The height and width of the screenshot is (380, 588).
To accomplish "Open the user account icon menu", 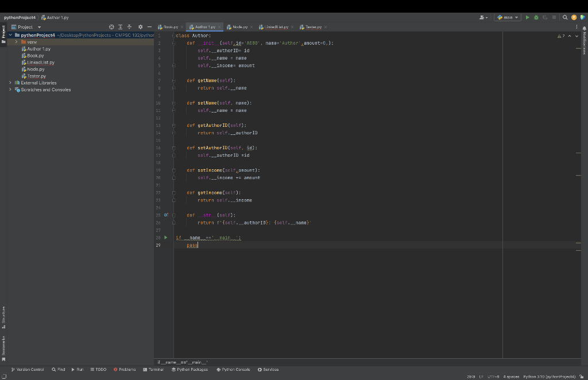I will pyautogui.click(x=483, y=17).
